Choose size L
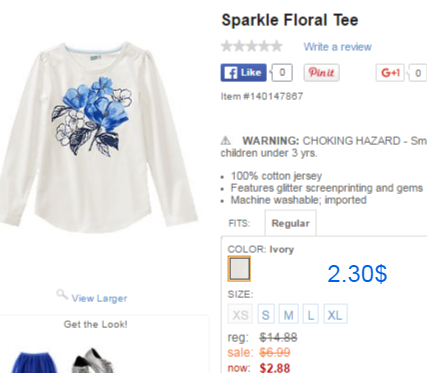 coord(311,314)
